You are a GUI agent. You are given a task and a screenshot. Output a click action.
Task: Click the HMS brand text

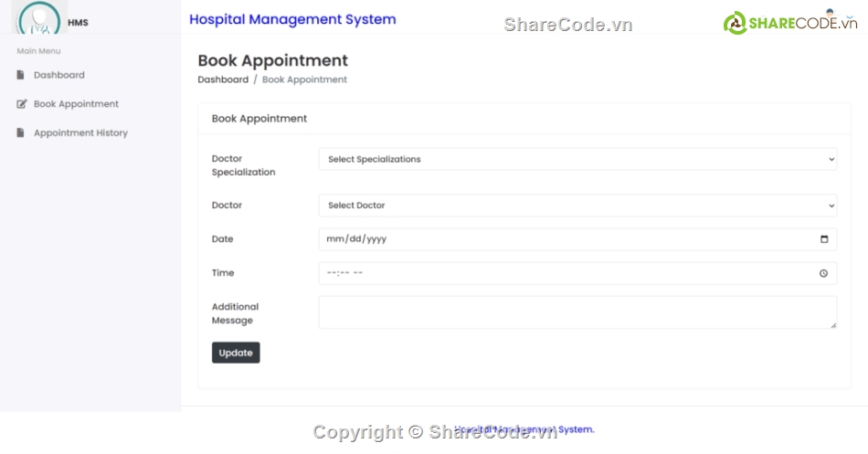coord(78,23)
